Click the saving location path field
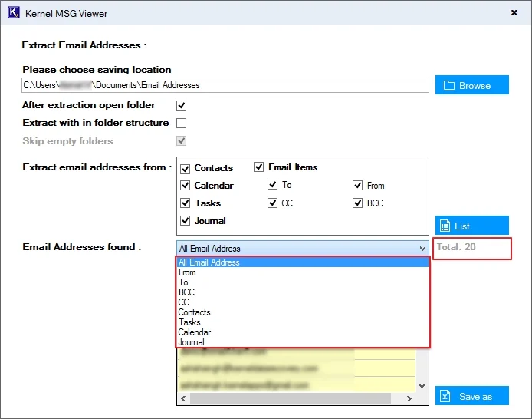 (225, 85)
